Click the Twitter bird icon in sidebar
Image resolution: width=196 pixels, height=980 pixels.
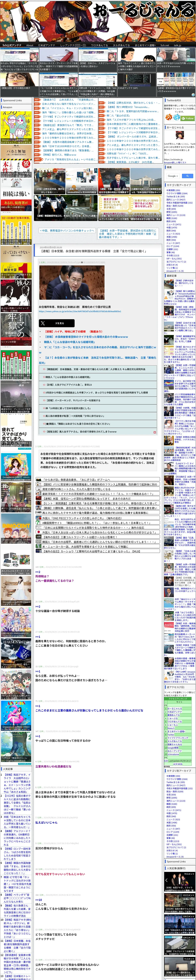[x=176, y=117]
